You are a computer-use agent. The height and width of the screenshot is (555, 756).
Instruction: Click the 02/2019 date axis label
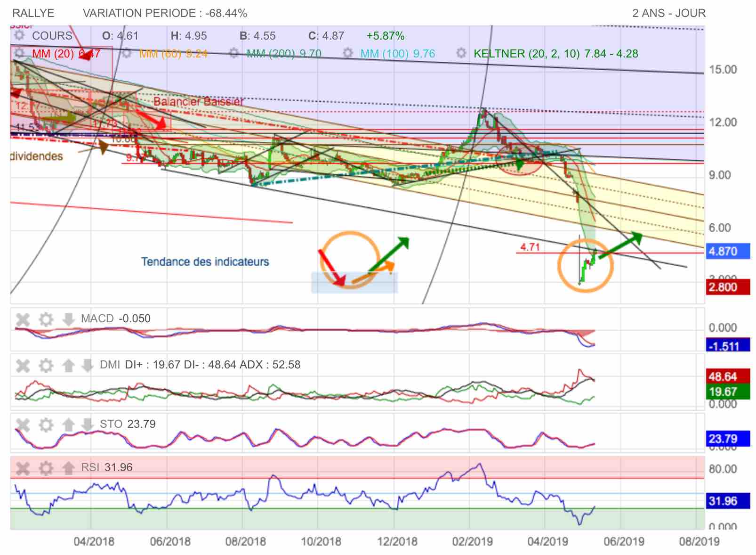pyautogui.click(x=472, y=541)
